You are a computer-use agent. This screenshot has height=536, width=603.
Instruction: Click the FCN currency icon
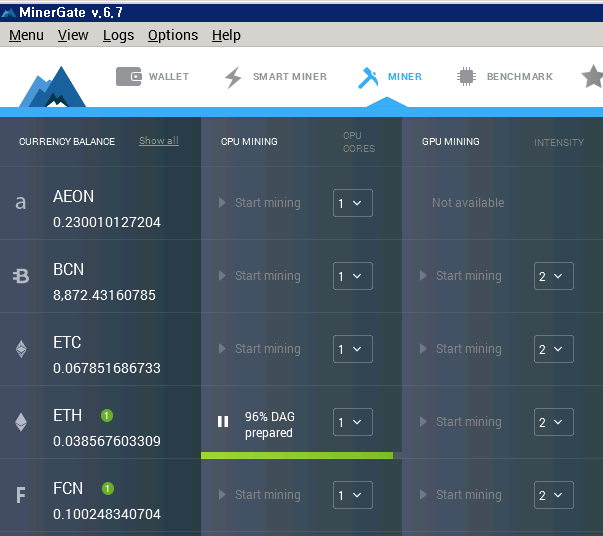[x=21, y=495]
